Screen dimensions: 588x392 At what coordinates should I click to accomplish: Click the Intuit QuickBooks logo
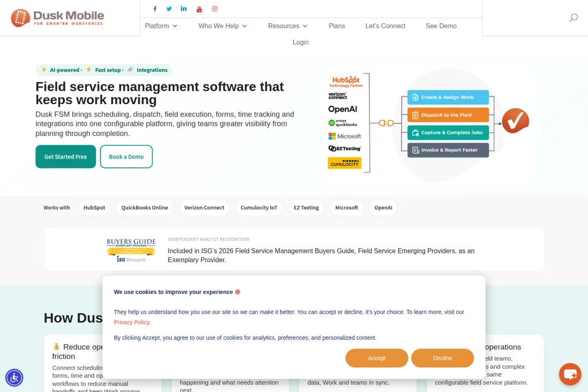343,123
